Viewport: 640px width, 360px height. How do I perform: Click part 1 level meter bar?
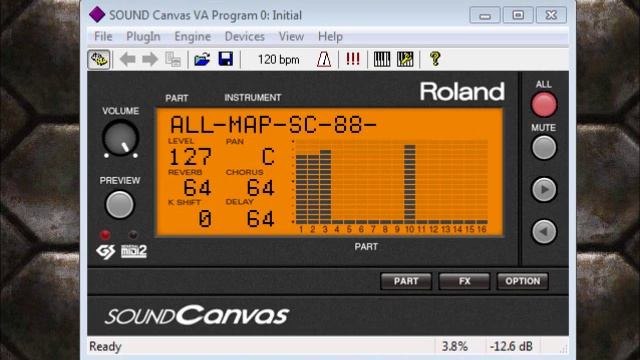point(301,189)
